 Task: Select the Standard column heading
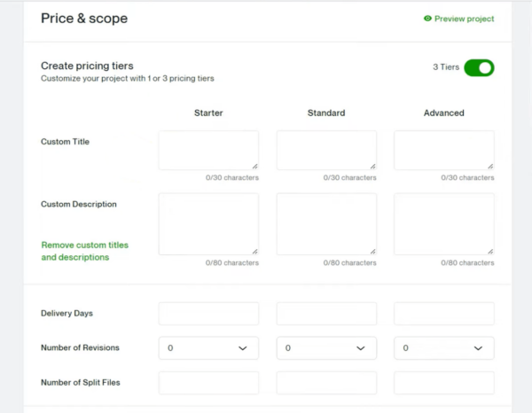326,113
